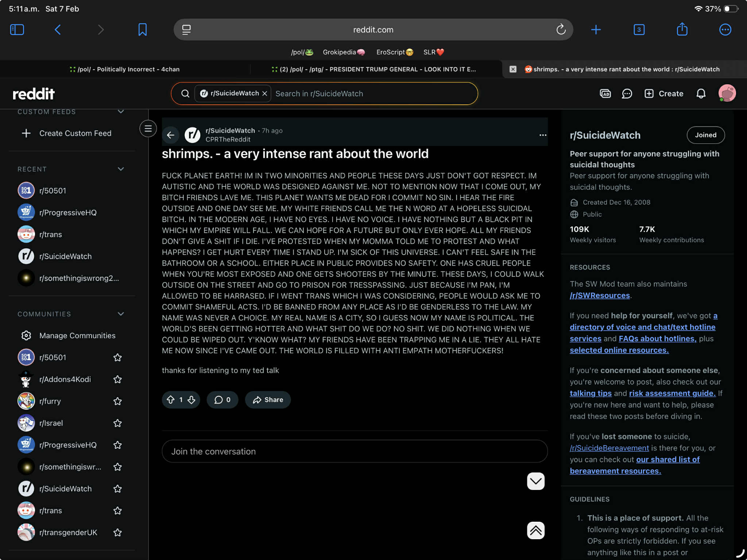
Task: Collapse the Recent section
Action: tap(121, 169)
